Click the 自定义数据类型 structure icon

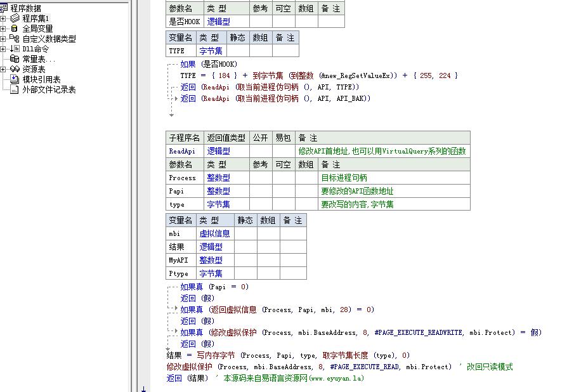pos(15,39)
